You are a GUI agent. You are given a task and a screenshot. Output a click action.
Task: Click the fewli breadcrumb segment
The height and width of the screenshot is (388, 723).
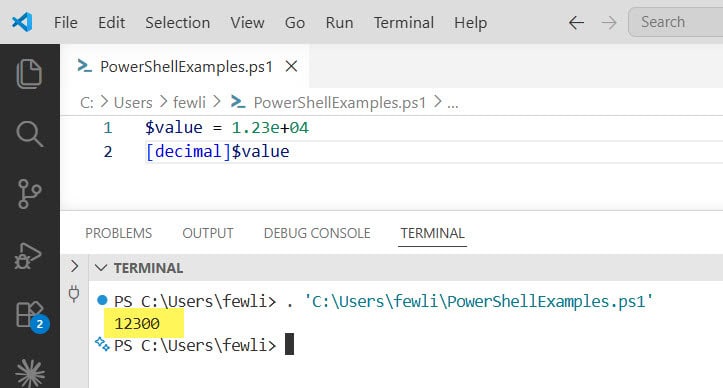click(x=189, y=102)
